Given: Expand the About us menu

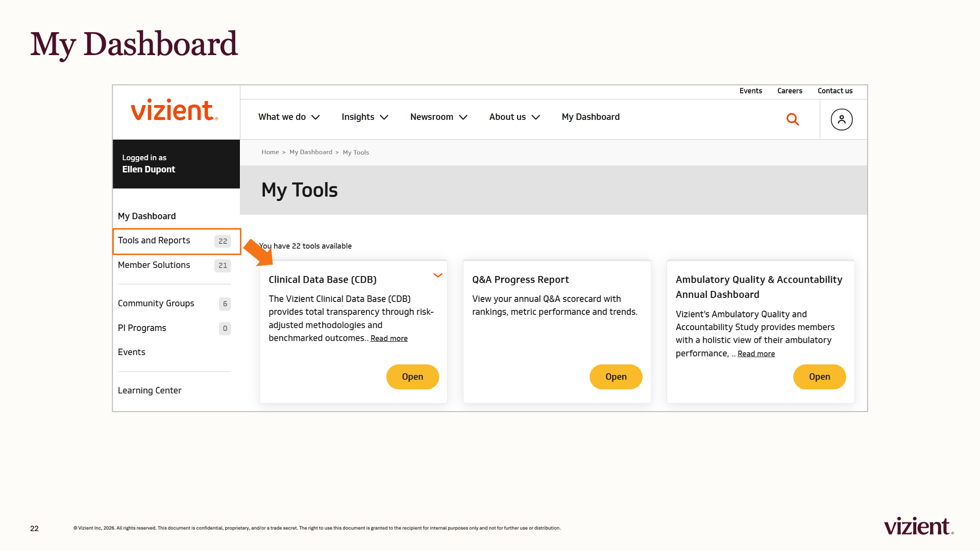Looking at the screenshot, I should point(514,117).
